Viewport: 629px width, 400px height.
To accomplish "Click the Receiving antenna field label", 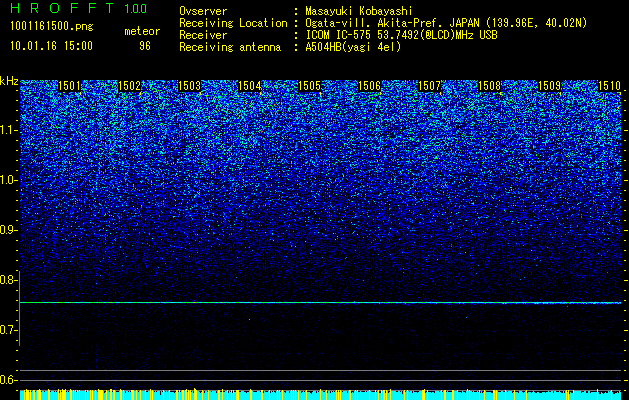I will (x=230, y=47).
